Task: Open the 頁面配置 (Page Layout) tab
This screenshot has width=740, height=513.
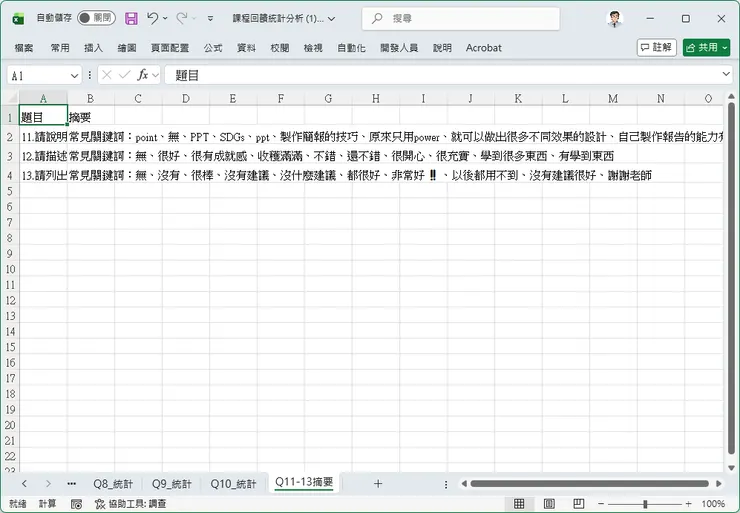Action: [x=170, y=48]
